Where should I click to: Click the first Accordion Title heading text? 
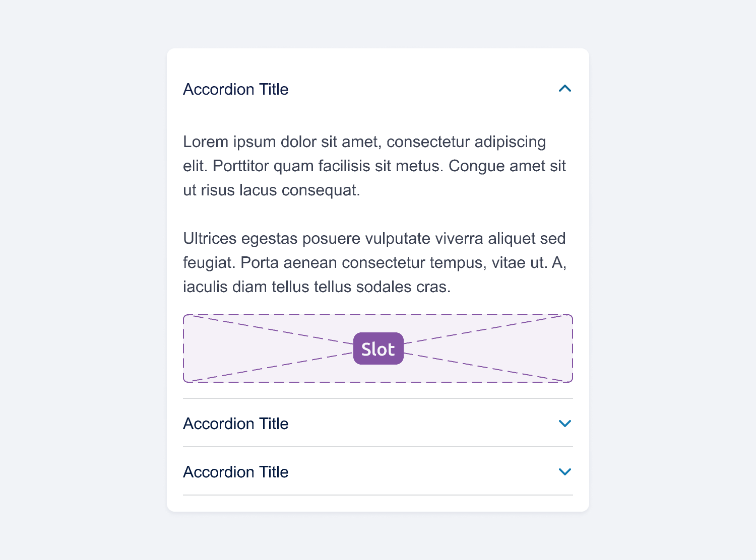(235, 89)
